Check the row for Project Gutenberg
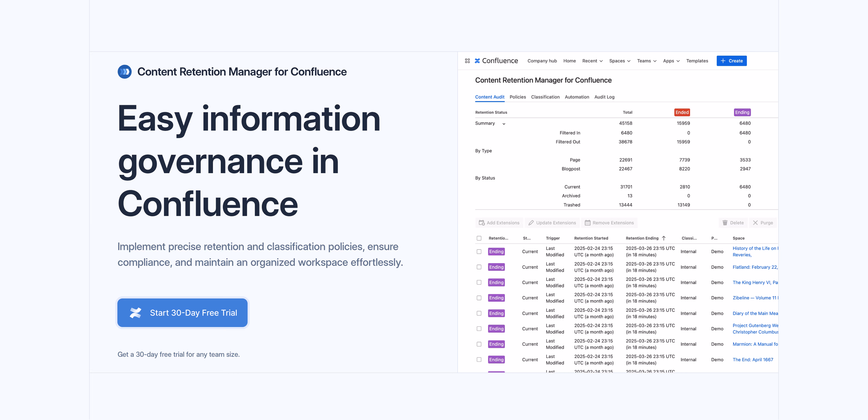868x420 pixels. (479, 329)
